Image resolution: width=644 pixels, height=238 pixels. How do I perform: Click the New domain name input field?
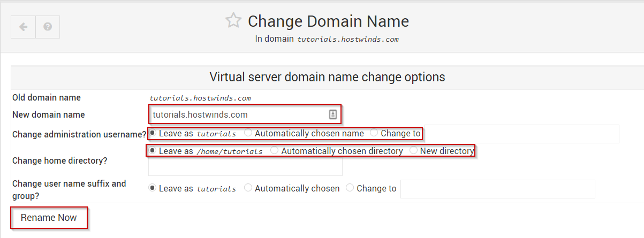[244, 114]
